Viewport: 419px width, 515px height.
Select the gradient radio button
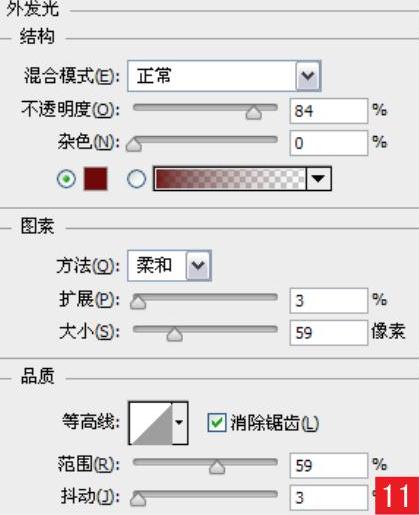(x=136, y=179)
